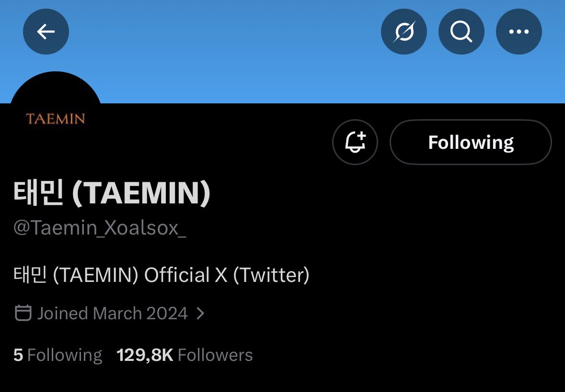View the Followers list
Image resolution: width=565 pixels, height=392 pixels.
coord(215,355)
